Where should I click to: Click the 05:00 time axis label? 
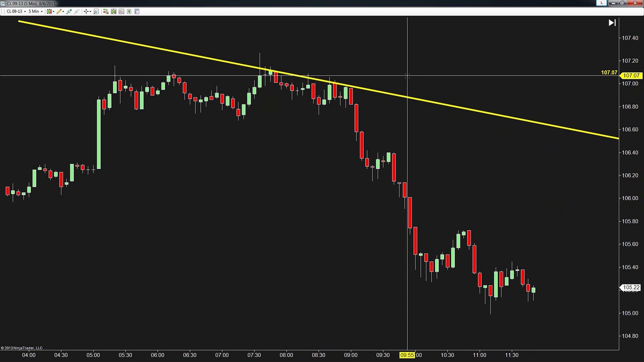tap(93, 355)
